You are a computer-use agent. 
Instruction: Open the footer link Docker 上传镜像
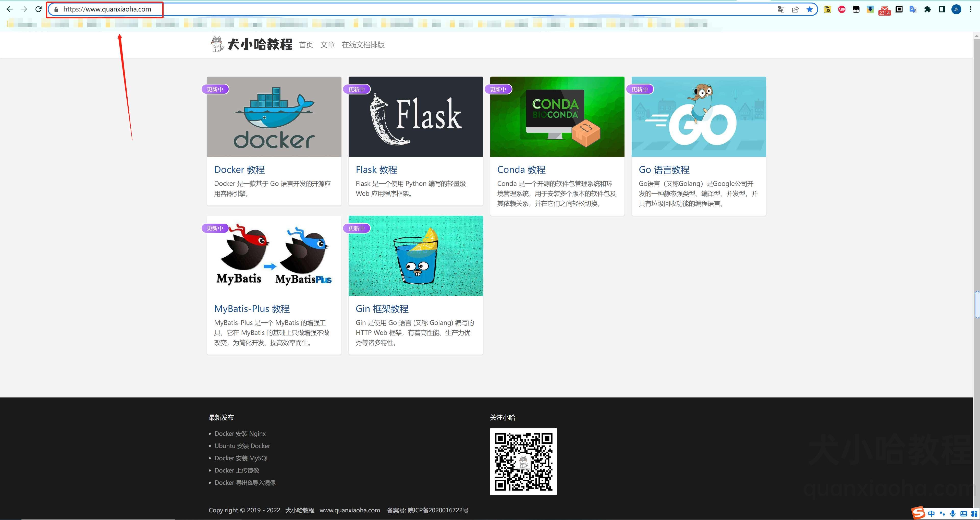coord(237,470)
